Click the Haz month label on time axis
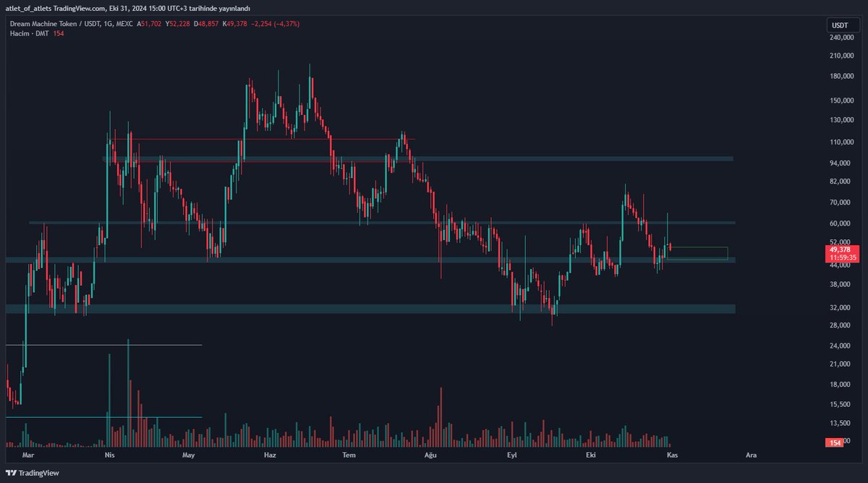868x483 pixels. (x=270, y=456)
